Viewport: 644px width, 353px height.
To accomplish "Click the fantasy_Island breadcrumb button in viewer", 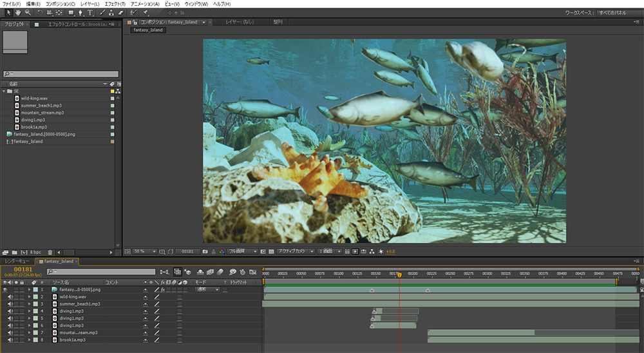I will (148, 30).
